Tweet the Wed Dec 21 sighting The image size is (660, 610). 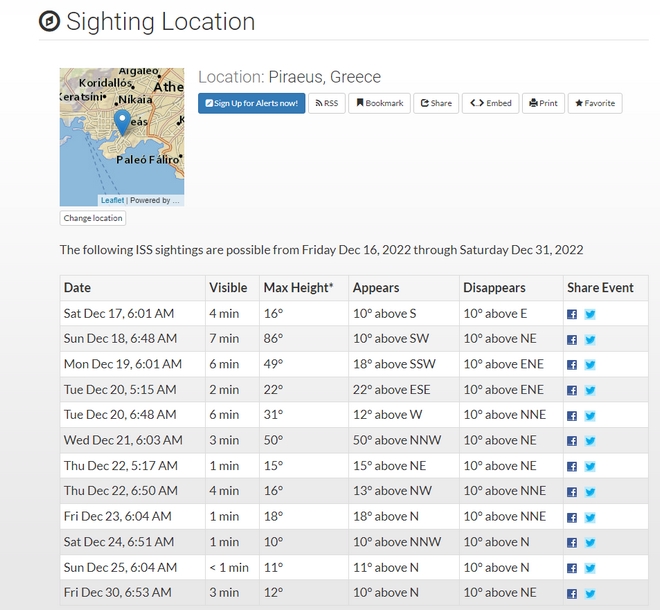click(x=590, y=441)
